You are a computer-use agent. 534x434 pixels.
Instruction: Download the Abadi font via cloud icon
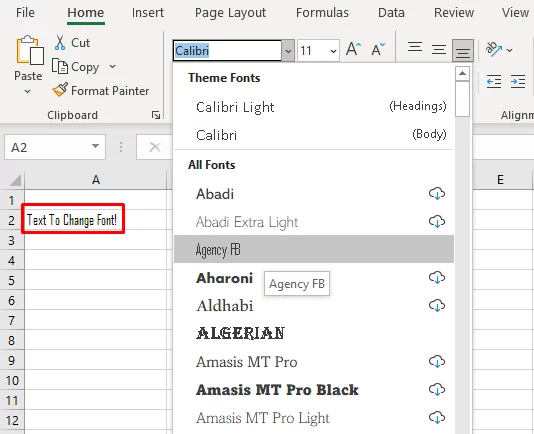pos(437,193)
